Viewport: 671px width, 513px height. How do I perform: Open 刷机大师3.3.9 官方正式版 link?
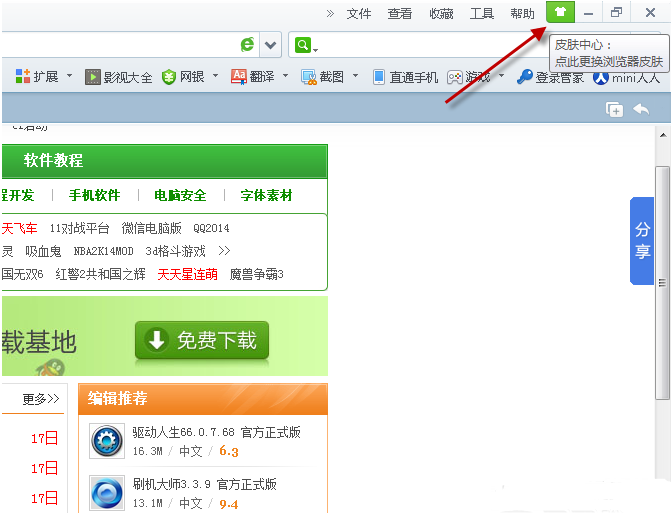[204, 484]
